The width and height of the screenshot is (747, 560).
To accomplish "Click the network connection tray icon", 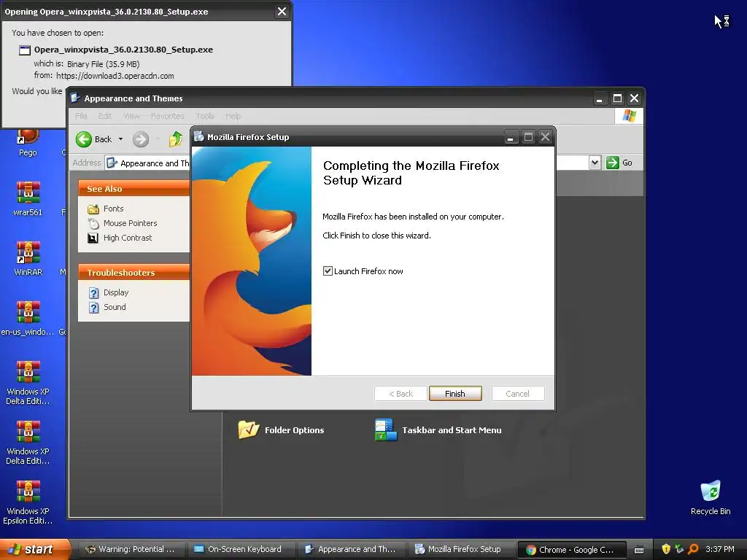I will coord(679,549).
